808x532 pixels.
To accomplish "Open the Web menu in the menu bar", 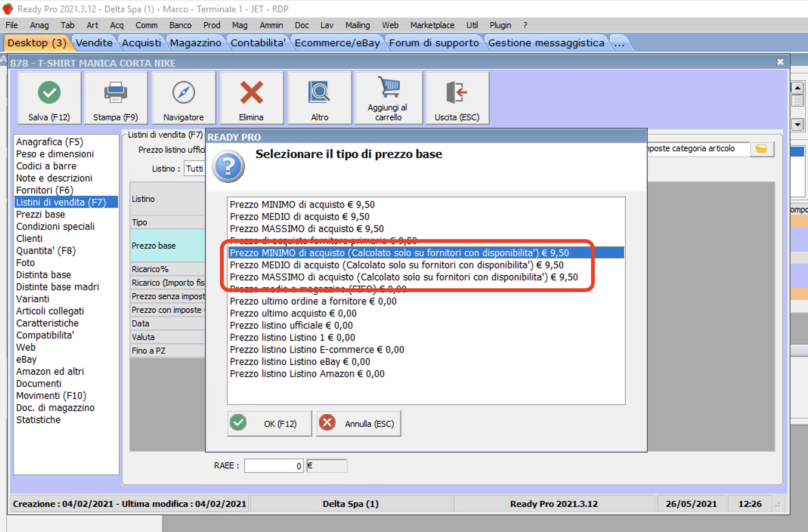I will pos(390,25).
